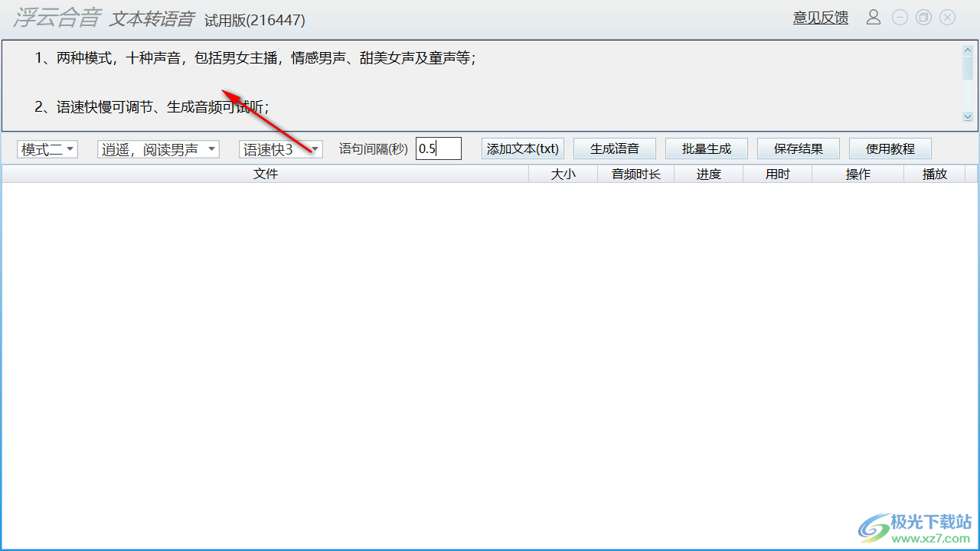Screen dimensions: 980x551
Task: Click the 添加文本(txt) button
Action: (x=523, y=148)
